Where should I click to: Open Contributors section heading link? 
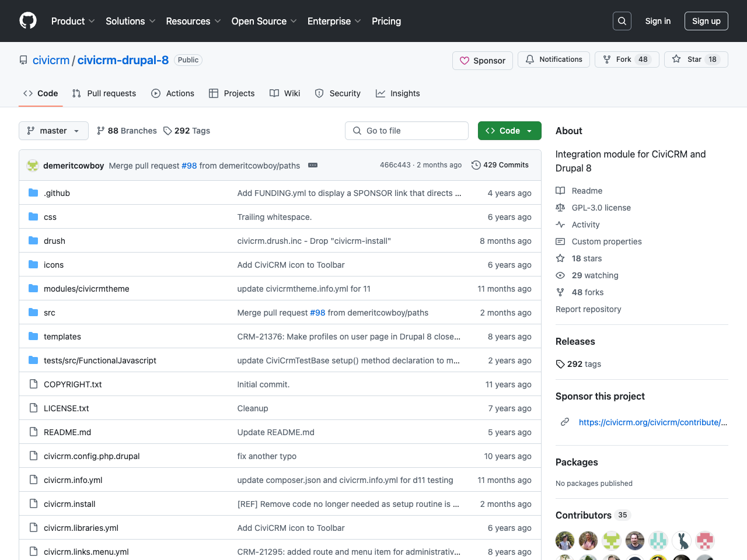593,515
